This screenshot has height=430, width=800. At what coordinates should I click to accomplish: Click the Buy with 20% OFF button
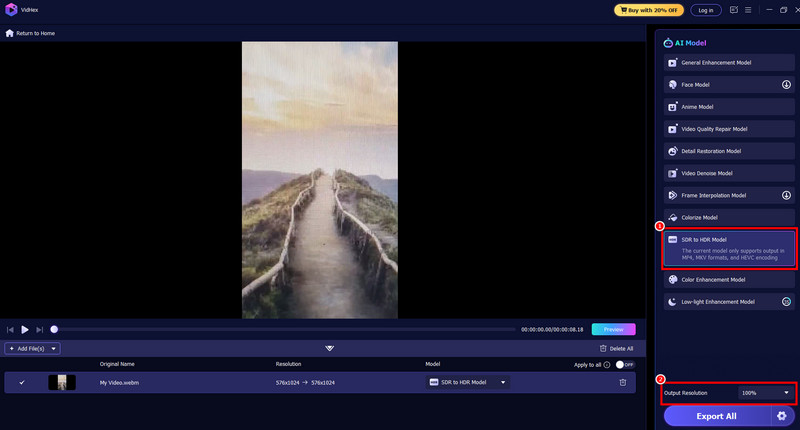click(649, 10)
